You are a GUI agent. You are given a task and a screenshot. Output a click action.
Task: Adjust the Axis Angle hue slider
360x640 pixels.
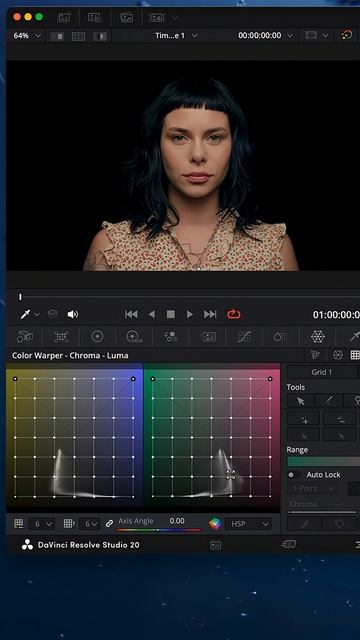click(x=158, y=530)
